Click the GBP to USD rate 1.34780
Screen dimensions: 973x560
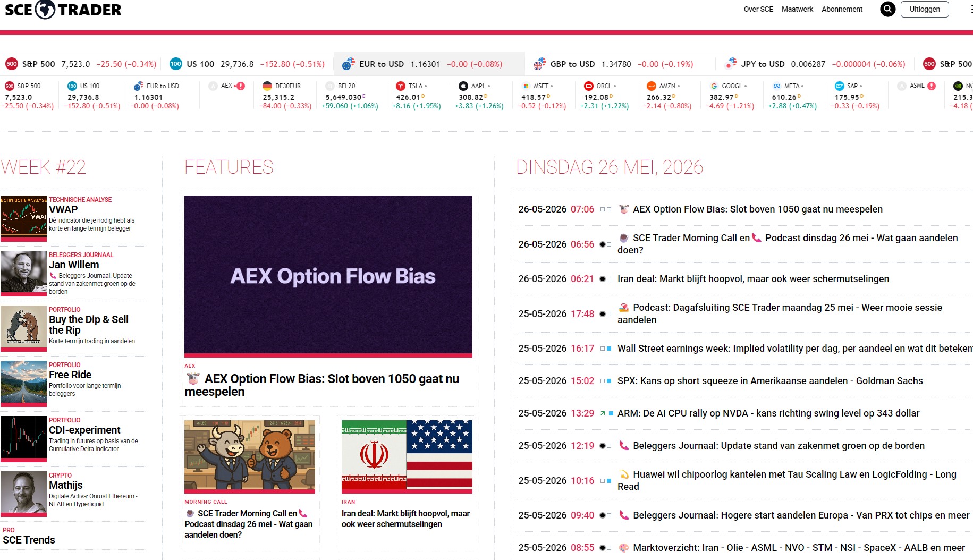(616, 64)
